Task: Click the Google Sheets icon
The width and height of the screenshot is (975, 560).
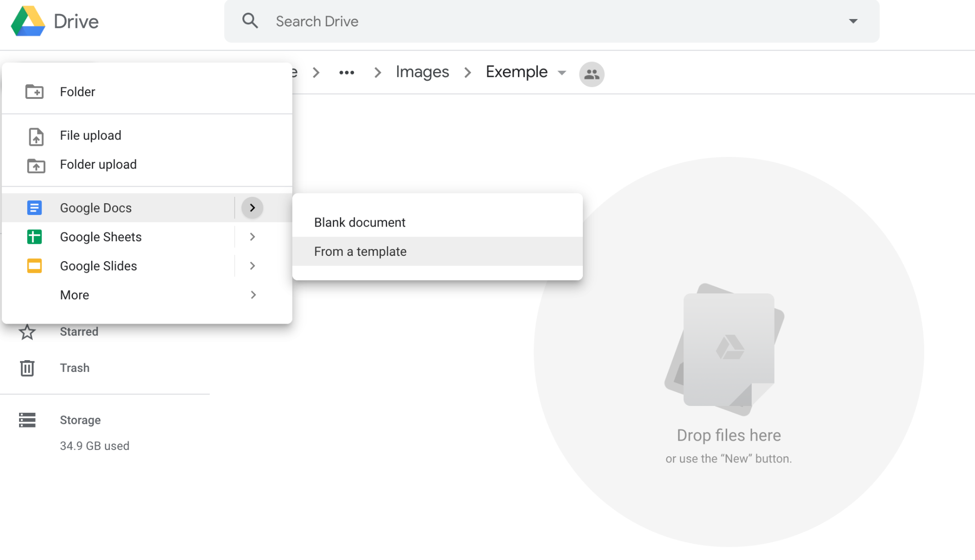Action: [x=34, y=237]
